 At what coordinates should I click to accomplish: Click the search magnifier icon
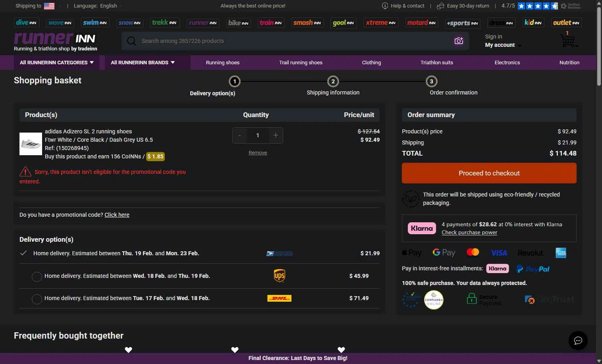coord(131,41)
